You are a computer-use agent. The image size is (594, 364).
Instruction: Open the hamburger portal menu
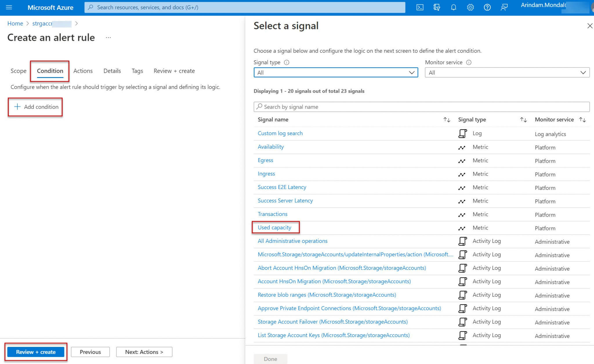pos(9,8)
